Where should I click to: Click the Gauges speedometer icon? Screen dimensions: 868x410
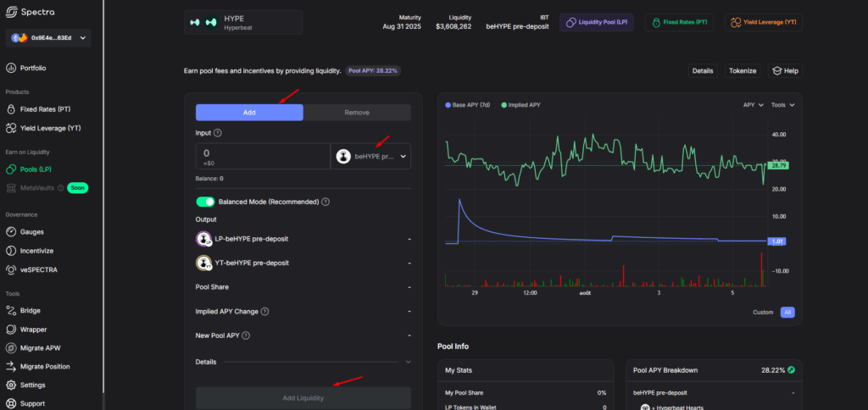(x=10, y=232)
